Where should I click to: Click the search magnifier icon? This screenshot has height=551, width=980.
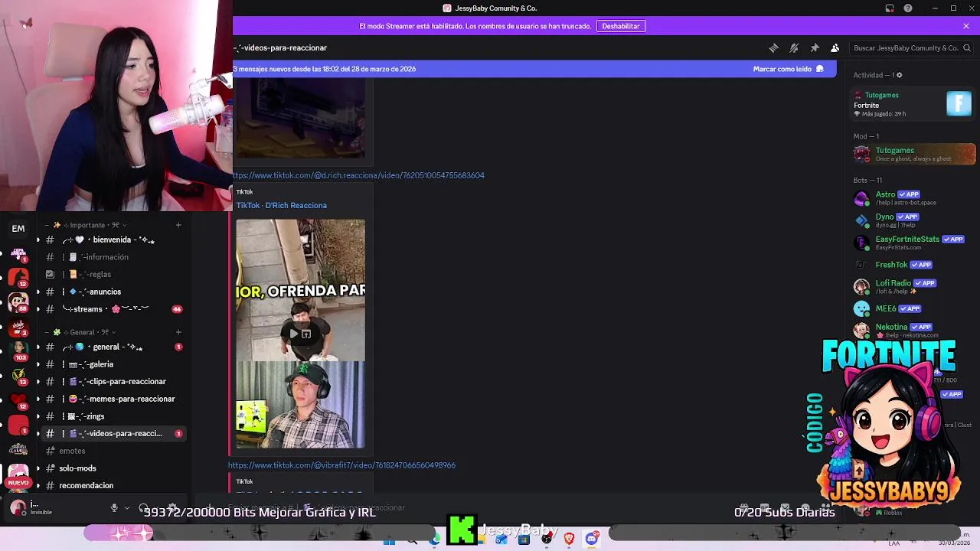[967, 48]
